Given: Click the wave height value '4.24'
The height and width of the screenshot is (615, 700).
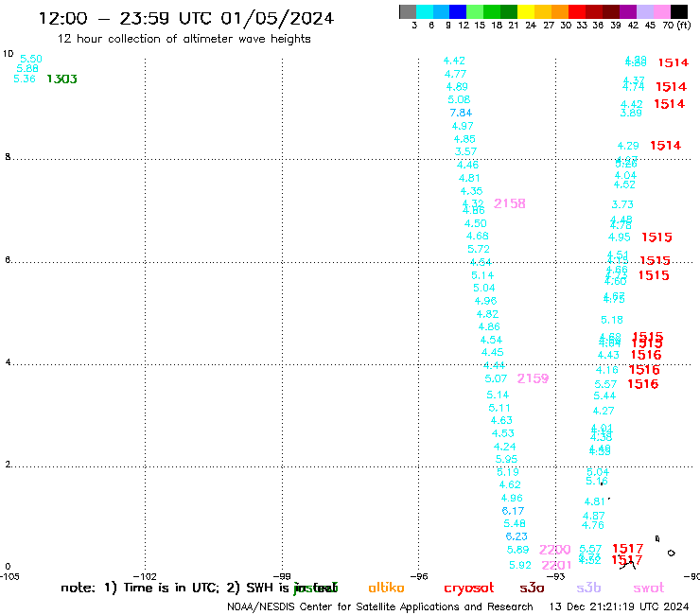Looking at the screenshot, I should pos(504,447).
